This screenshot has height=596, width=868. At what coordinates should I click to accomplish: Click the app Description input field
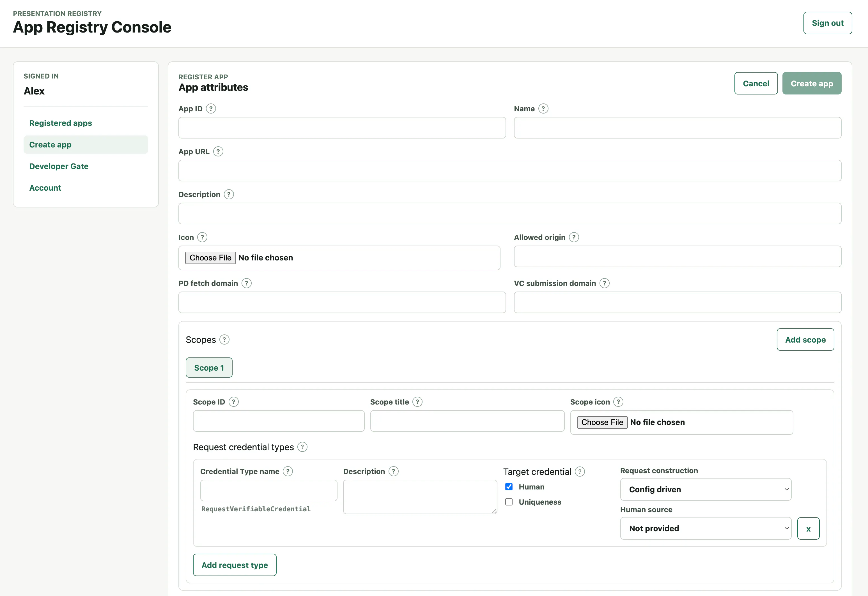tap(510, 214)
